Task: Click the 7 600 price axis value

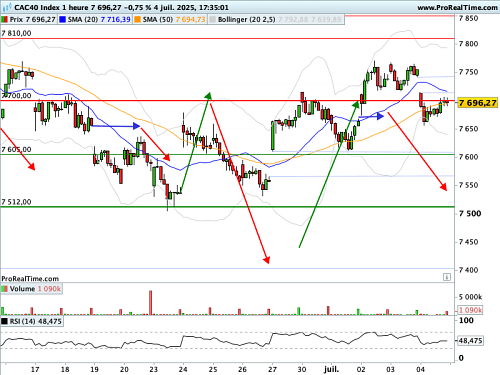Action: coord(468,157)
